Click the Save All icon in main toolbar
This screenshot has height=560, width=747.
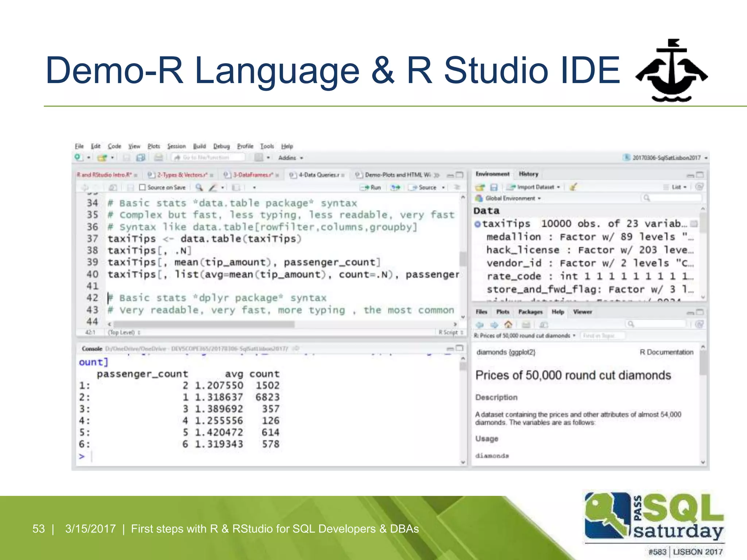point(140,157)
